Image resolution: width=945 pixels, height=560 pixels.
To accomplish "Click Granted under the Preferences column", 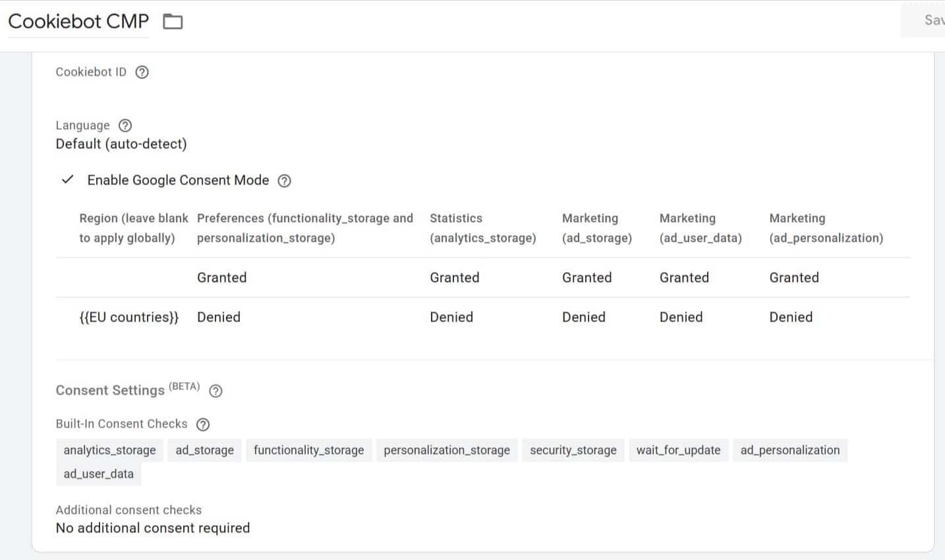I will 222,277.
